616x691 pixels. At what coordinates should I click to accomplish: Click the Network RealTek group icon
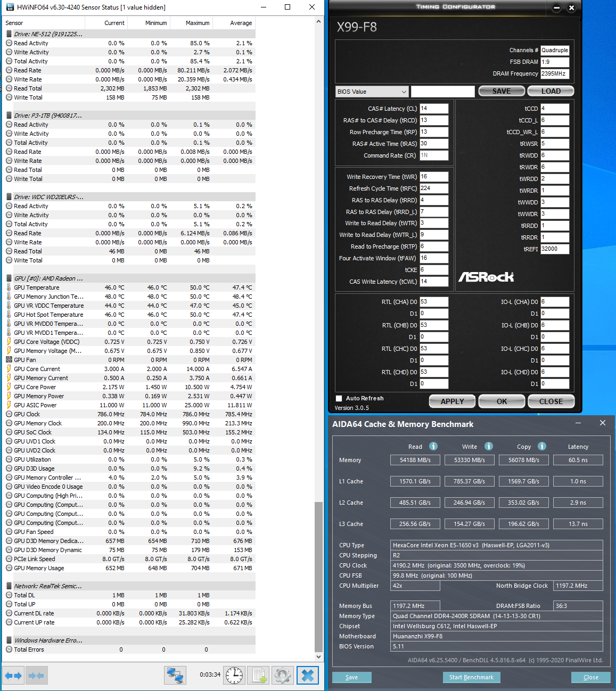9,586
